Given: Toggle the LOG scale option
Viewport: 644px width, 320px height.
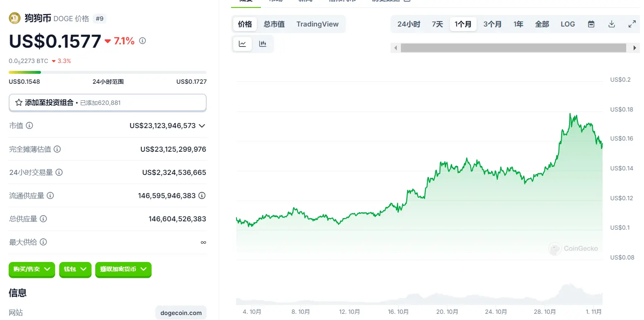Looking at the screenshot, I should (x=568, y=24).
